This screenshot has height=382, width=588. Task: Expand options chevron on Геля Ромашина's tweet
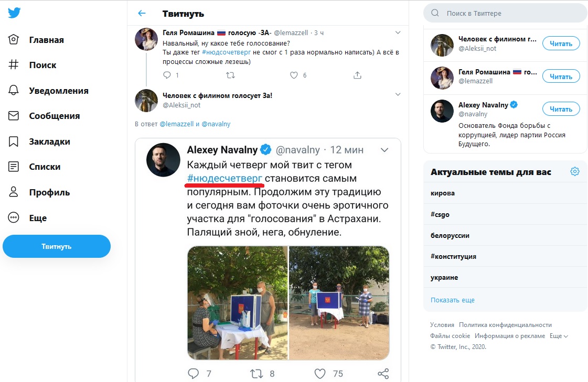tap(398, 32)
